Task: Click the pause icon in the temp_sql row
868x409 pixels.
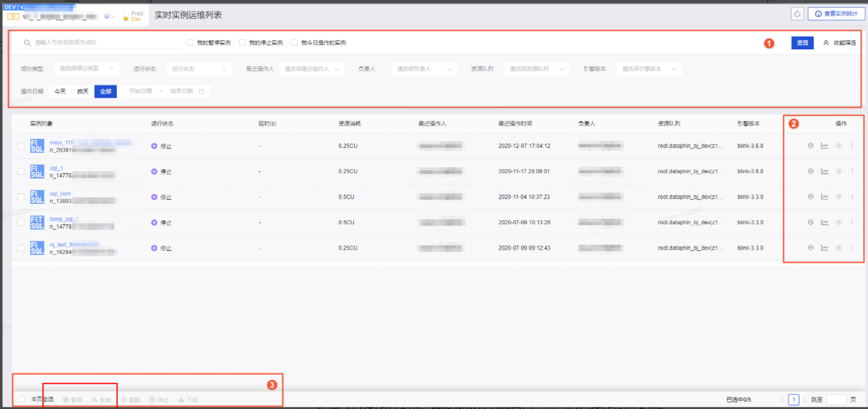Action: [839, 222]
